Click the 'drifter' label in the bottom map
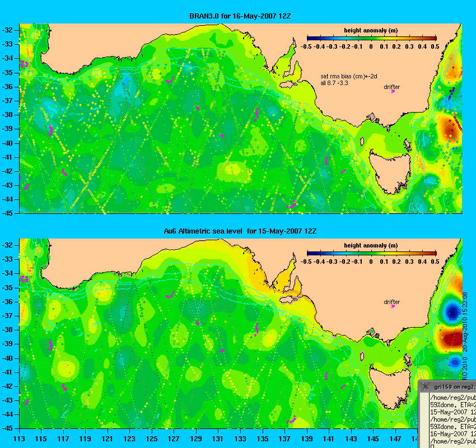This screenshot has width=476, height=448. (391, 302)
